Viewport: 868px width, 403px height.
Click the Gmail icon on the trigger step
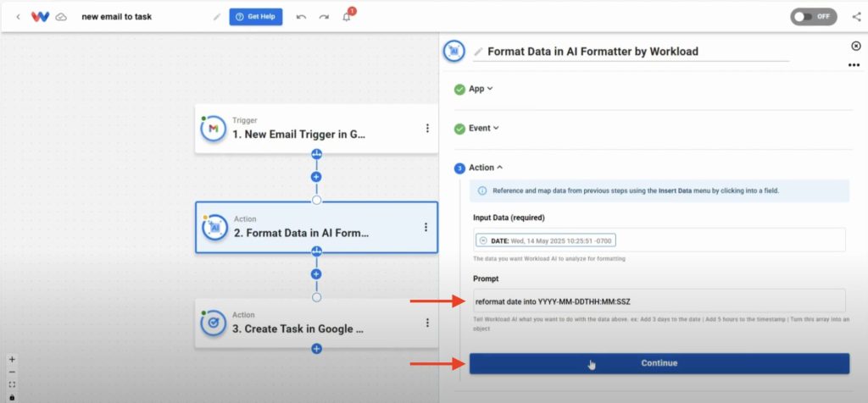point(213,129)
